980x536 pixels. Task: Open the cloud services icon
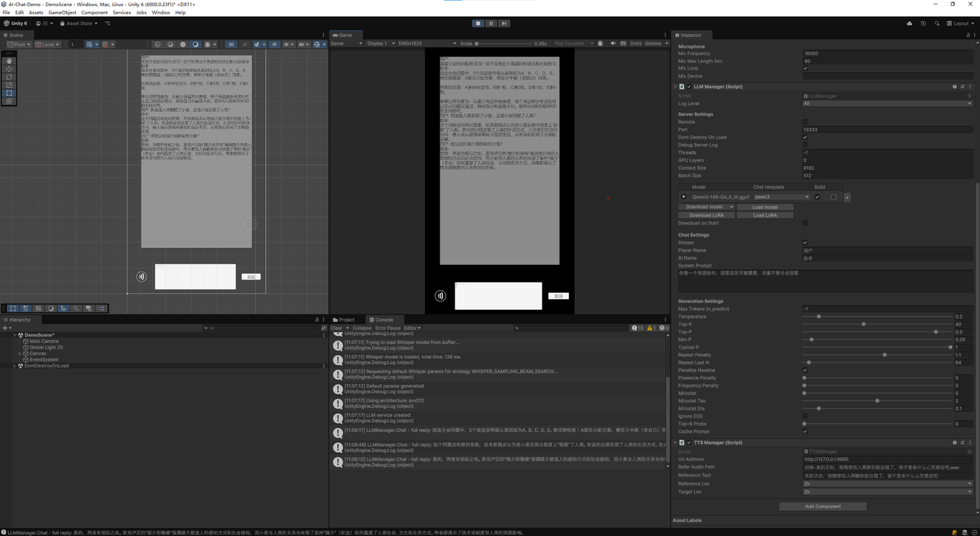tap(909, 23)
